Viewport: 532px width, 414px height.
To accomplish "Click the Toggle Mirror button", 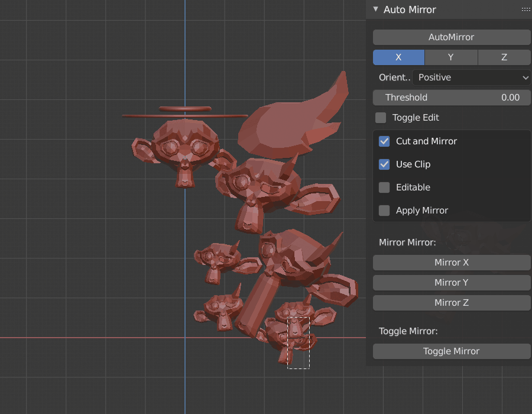I will (451, 351).
